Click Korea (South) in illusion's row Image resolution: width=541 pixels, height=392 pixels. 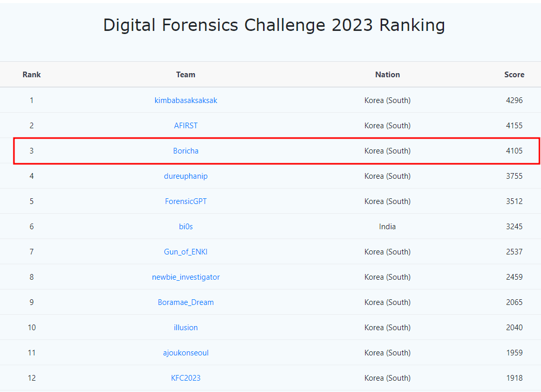(387, 328)
